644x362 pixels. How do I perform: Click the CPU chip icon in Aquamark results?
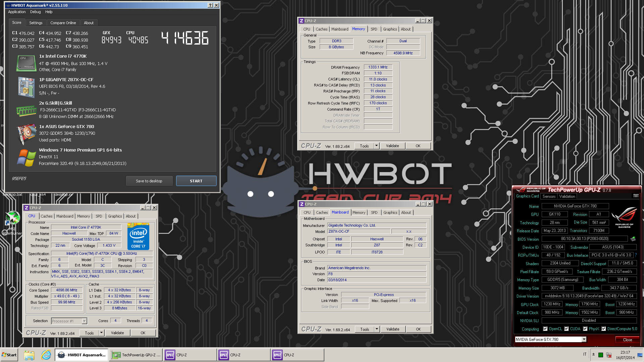pos(26,63)
